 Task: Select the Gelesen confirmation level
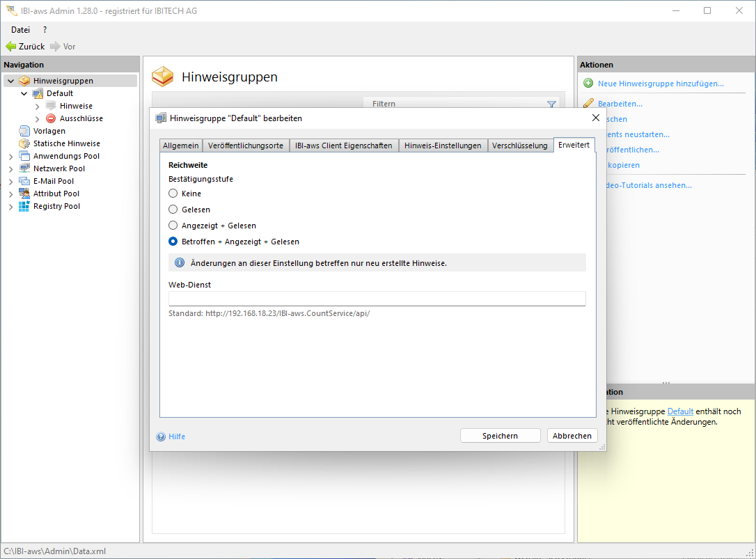pyautogui.click(x=173, y=210)
